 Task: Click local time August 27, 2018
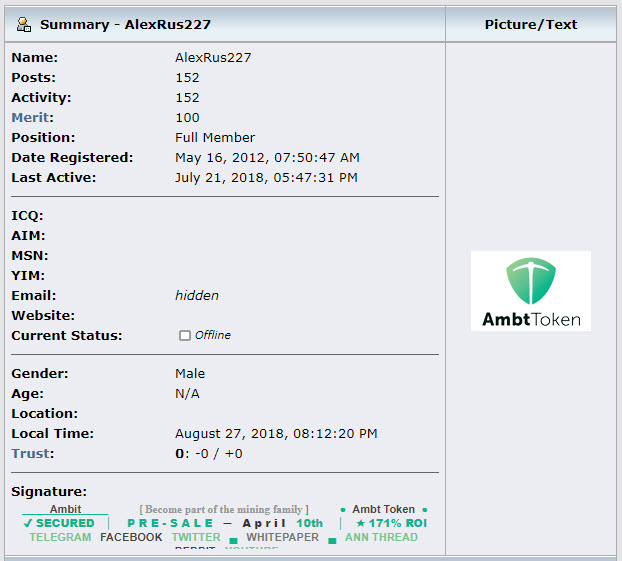276,434
